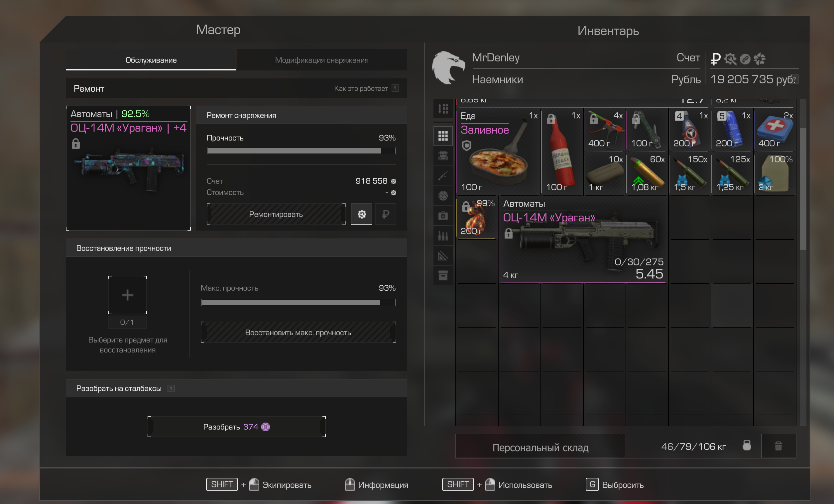Click the 92.5% condition label
Image resolution: width=834 pixels, height=504 pixels.
tap(135, 114)
